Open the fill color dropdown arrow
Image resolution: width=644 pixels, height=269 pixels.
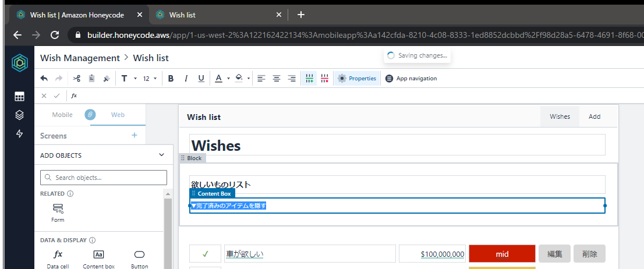coord(249,79)
